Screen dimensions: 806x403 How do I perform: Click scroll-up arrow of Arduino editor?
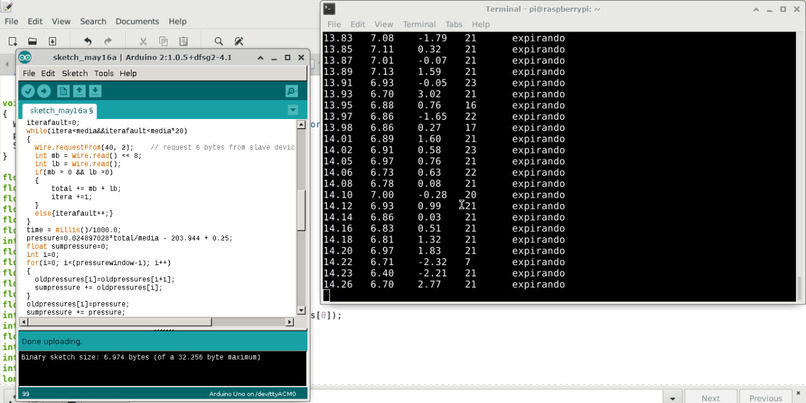301,125
